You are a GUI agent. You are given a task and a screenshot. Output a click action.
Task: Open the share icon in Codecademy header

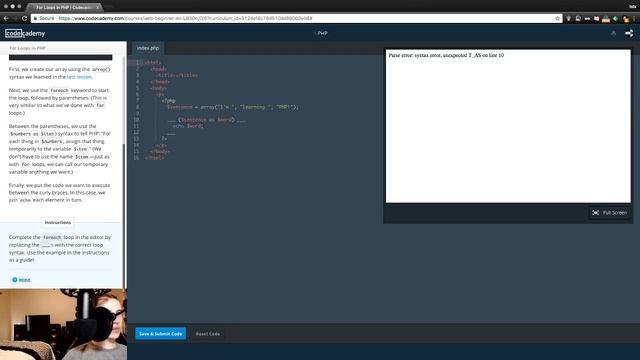[x=629, y=33]
